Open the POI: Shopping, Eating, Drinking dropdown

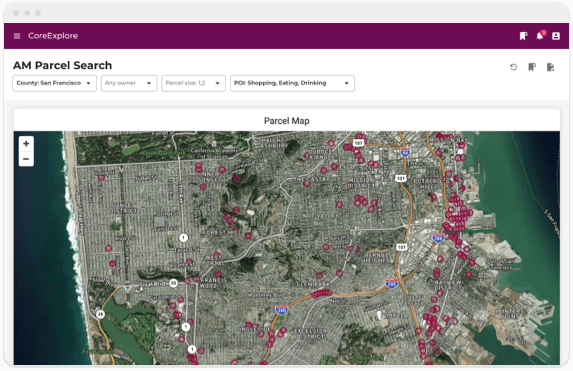(x=292, y=83)
